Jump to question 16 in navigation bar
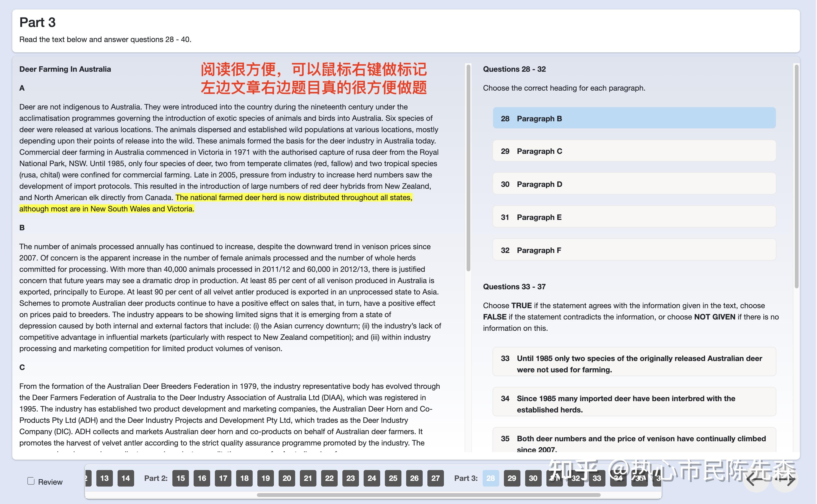This screenshot has height=504, width=817. pos(202,478)
